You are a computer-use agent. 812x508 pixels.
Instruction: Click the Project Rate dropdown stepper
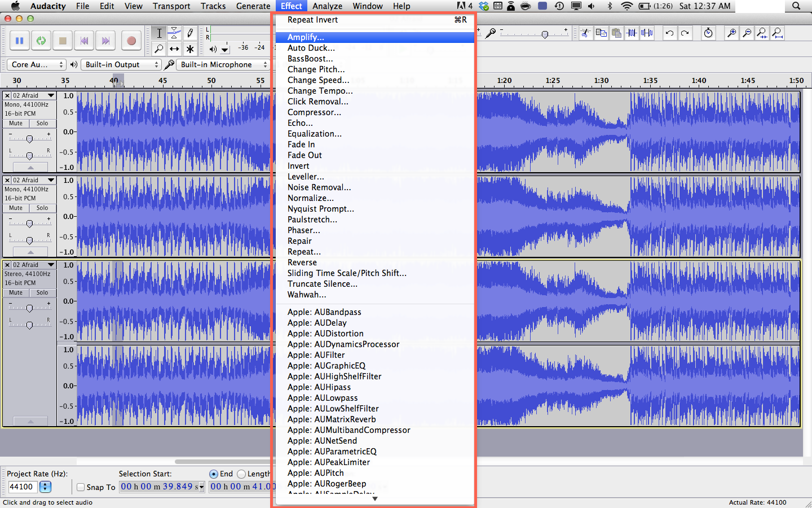(45, 487)
